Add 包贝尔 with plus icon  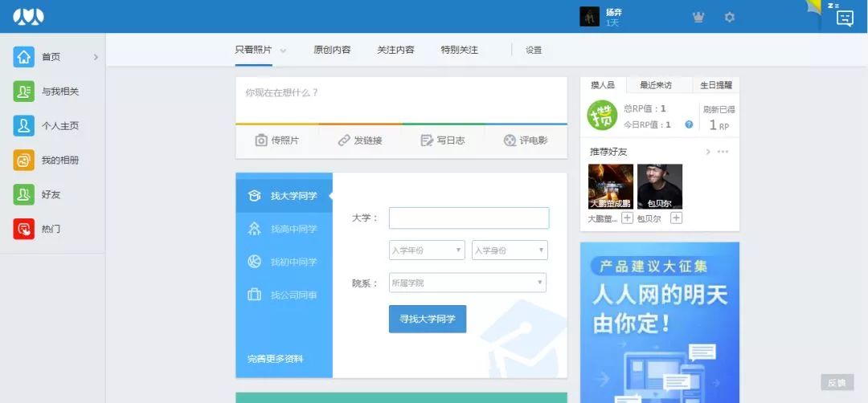(676, 218)
